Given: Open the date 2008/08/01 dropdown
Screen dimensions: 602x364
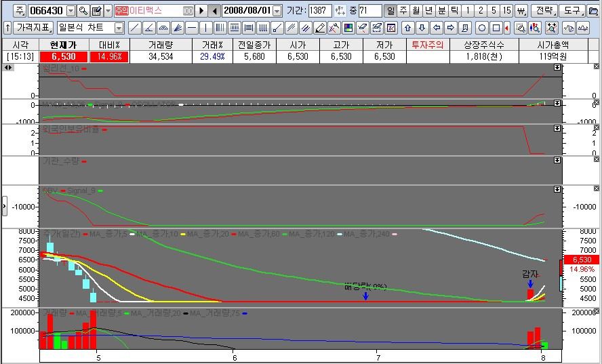Looking at the screenshot, I should point(277,11).
